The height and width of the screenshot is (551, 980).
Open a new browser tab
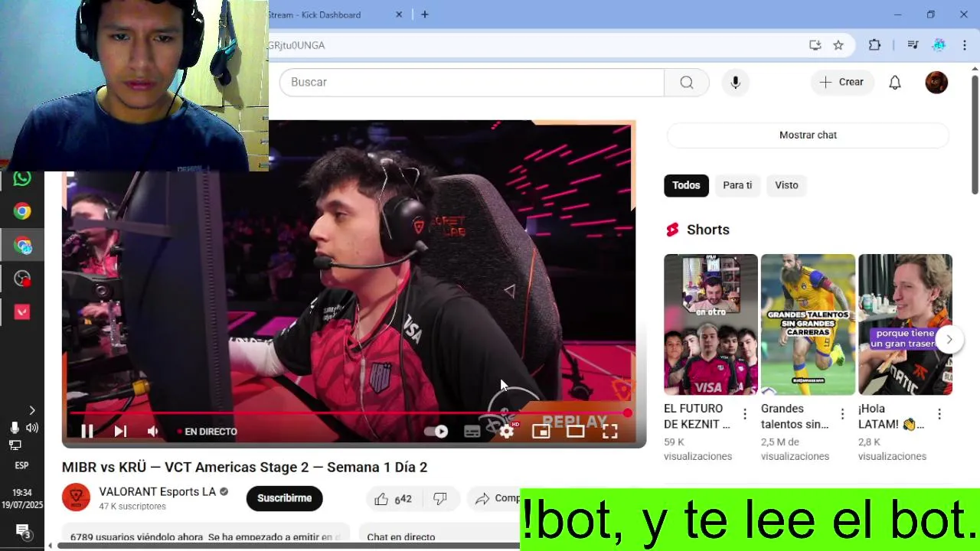click(425, 15)
